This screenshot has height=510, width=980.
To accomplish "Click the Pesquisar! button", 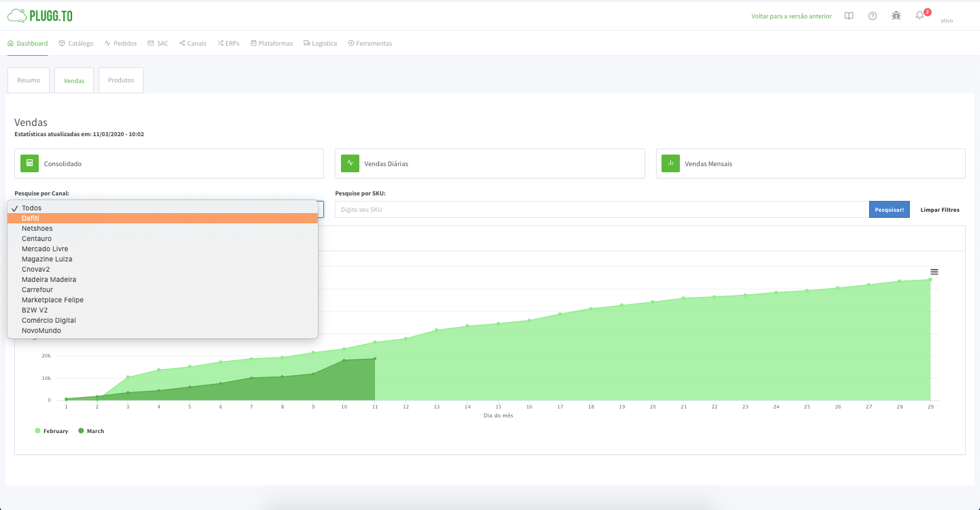I will coord(889,209).
